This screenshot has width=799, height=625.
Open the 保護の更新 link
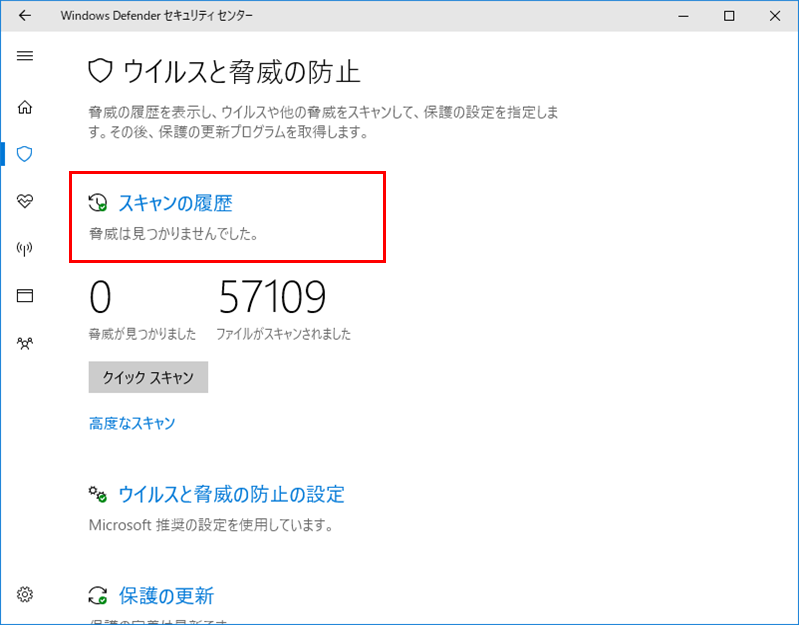(166, 595)
